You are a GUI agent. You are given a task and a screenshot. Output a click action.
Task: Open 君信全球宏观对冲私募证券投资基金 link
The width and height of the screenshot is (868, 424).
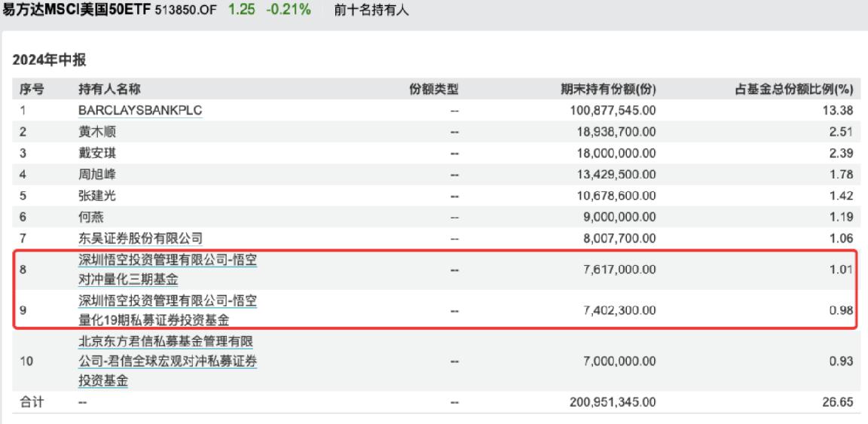tap(167, 361)
